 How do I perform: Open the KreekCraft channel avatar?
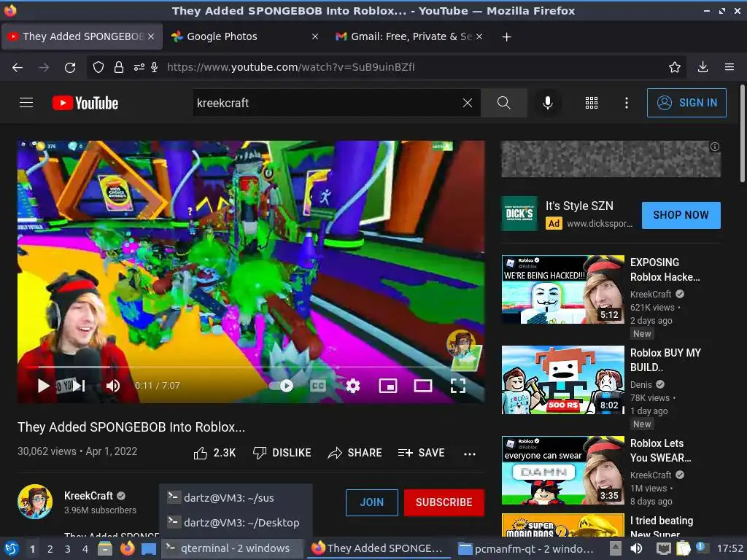35,502
